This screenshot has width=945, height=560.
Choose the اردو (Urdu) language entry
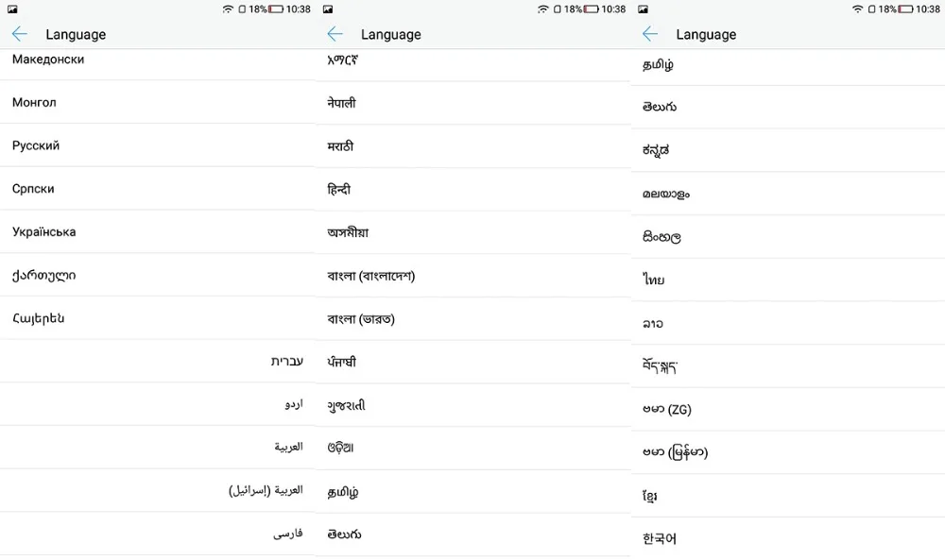click(x=294, y=404)
